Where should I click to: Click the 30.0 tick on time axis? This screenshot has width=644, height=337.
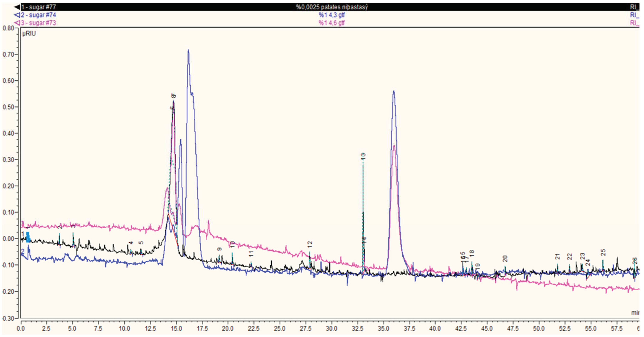point(331,328)
